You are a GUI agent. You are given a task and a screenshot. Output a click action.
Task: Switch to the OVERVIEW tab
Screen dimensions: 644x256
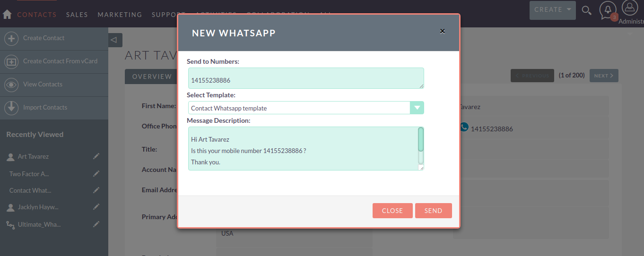tap(152, 77)
